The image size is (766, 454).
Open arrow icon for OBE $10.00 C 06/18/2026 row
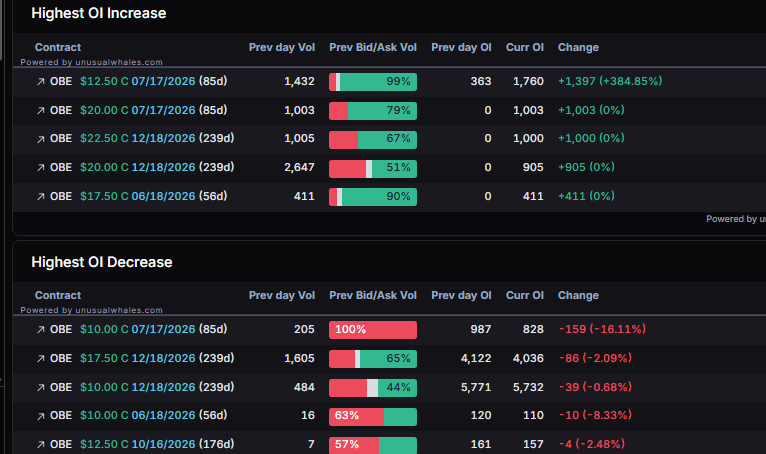41,416
